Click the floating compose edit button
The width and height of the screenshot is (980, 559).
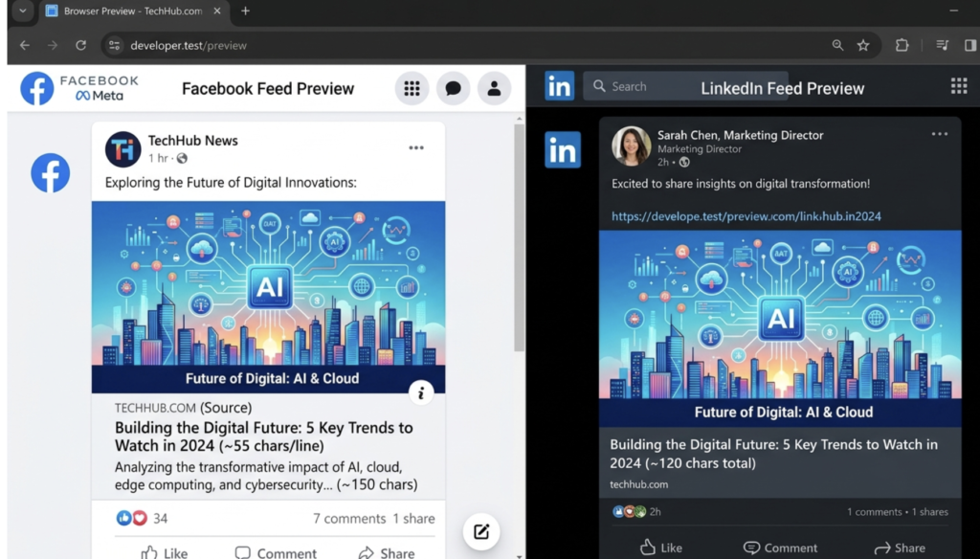480,531
